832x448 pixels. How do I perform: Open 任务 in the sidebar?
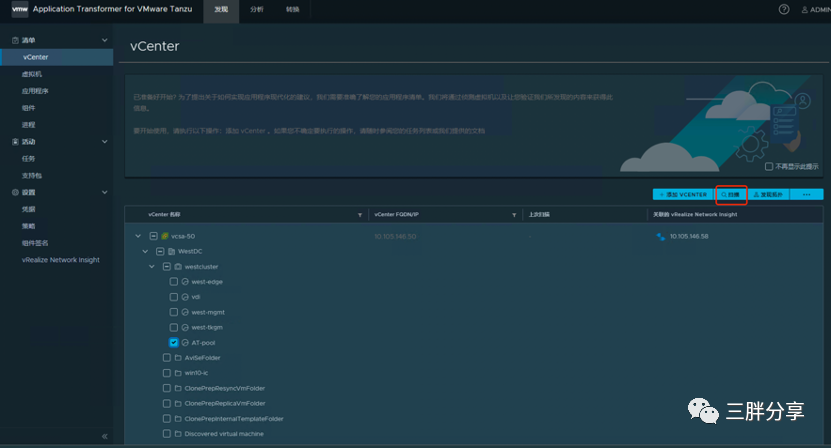pyautogui.click(x=29, y=159)
